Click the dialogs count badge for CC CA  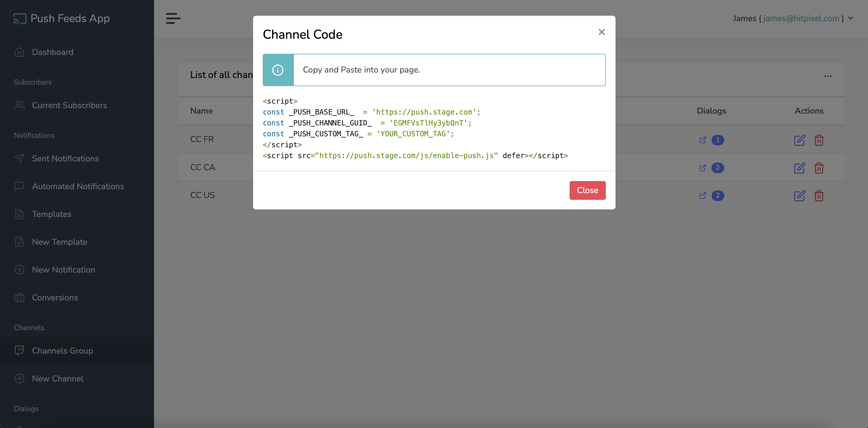coord(718,168)
